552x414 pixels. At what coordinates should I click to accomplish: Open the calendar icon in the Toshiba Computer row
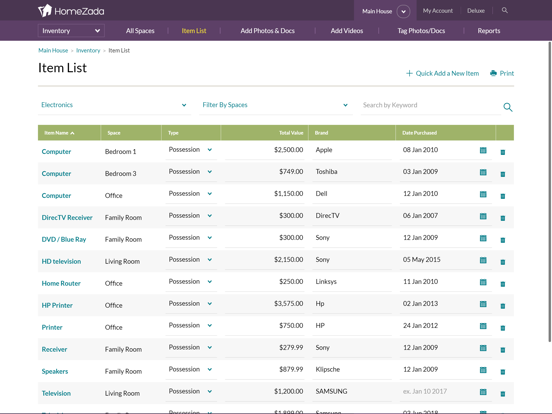coord(483,172)
